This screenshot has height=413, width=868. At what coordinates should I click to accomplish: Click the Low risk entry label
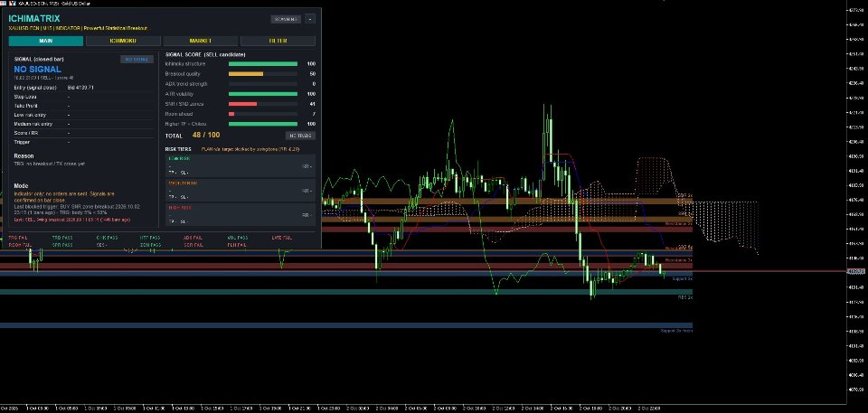30,115
